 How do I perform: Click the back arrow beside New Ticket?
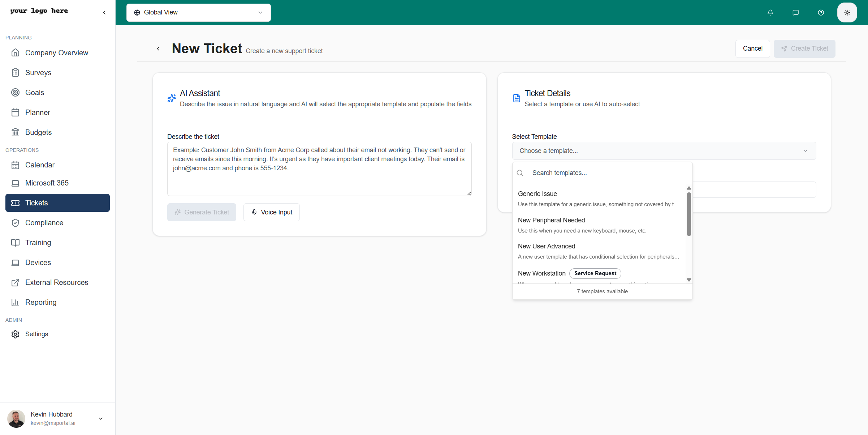pos(158,49)
